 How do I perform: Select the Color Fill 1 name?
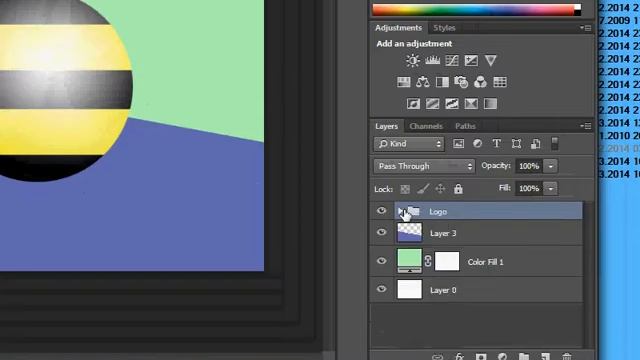pyautogui.click(x=486, y=262)
